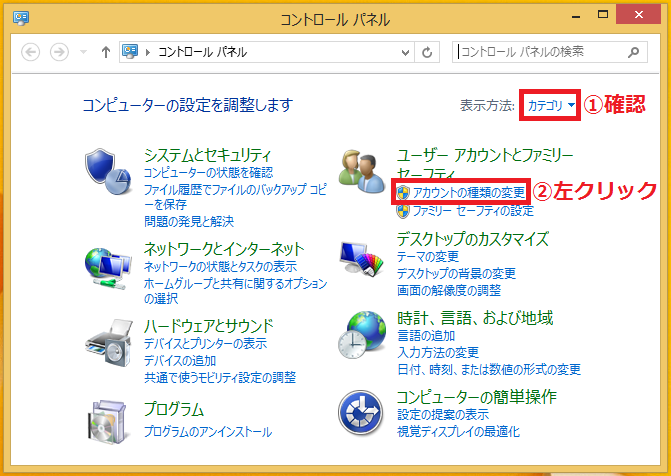The height and width of the screenshot is (476, 671).
Task: Click the Network and Internet globe icon
Action: [x=108, y=268]
